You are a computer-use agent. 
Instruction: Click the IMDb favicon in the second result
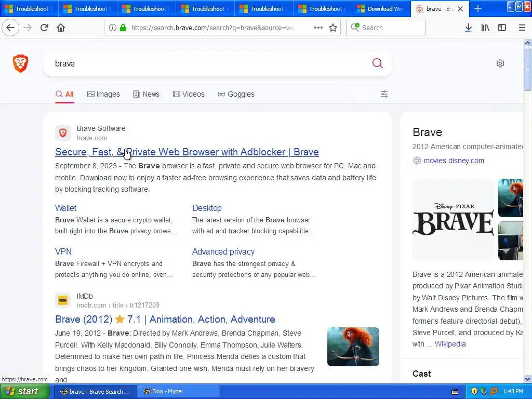pyautogui.click(x=63, y=300)
